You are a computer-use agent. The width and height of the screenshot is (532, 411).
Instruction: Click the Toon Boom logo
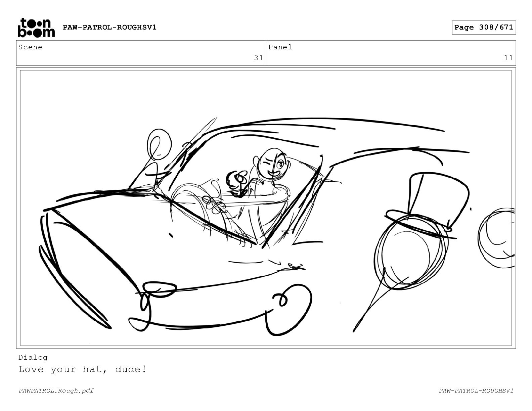click(x=36, y=28)
